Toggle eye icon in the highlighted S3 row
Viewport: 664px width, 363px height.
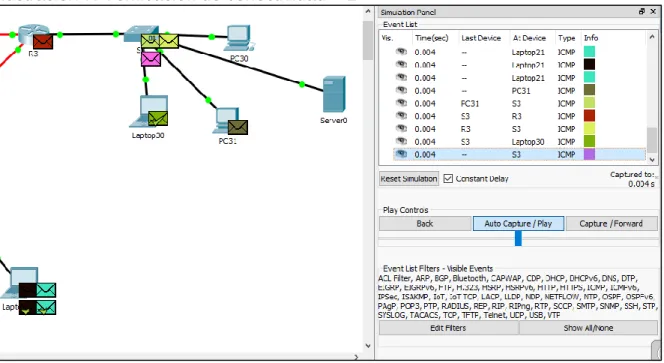pyautogui.click(x=401, y=154)
